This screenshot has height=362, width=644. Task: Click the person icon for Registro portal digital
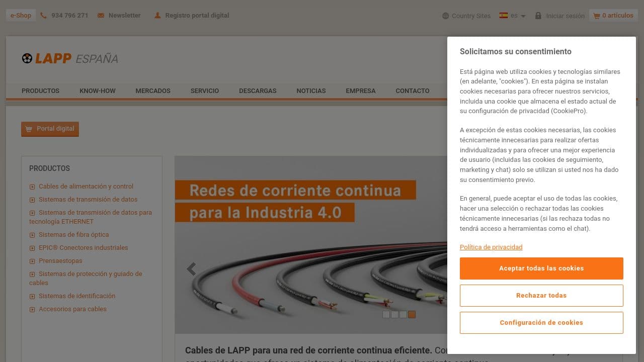click(157, 15)
